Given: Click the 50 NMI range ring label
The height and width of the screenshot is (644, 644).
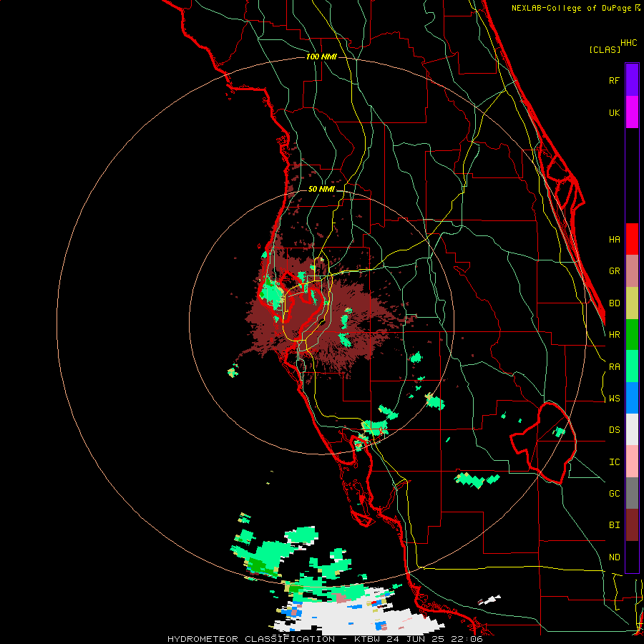Looking at the screenshot, I should [x=321, y=190].
